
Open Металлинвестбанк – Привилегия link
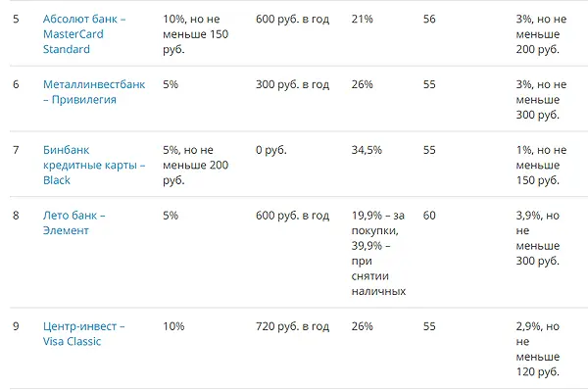pos(94,92)
